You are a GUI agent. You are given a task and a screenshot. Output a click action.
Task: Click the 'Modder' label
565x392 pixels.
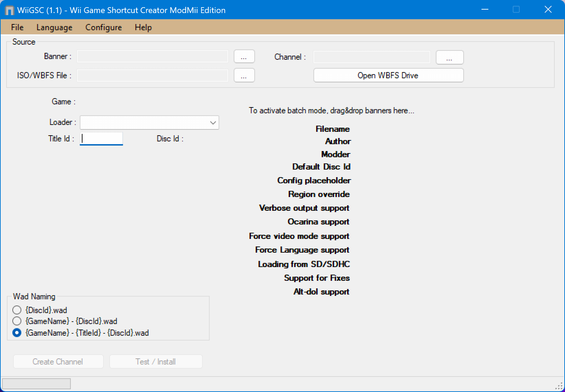point(335,154)
